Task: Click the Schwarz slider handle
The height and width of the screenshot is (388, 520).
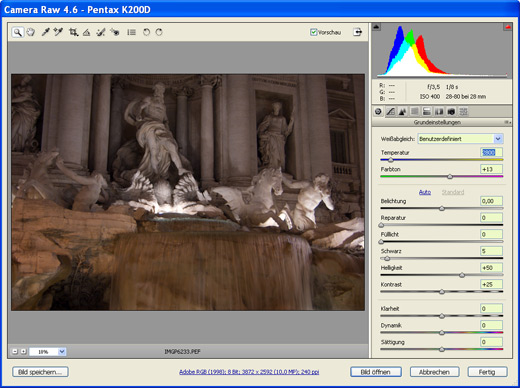Action: 387,259
